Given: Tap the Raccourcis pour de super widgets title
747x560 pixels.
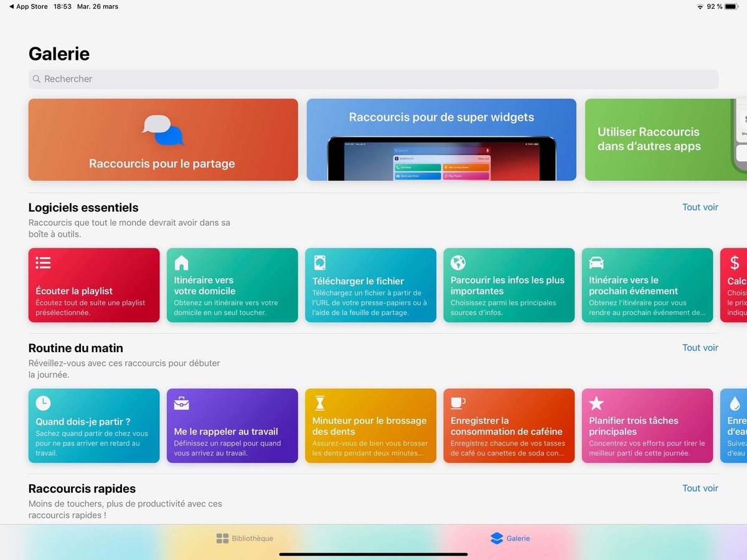Looking at the screenshot, I should (441, 117).
